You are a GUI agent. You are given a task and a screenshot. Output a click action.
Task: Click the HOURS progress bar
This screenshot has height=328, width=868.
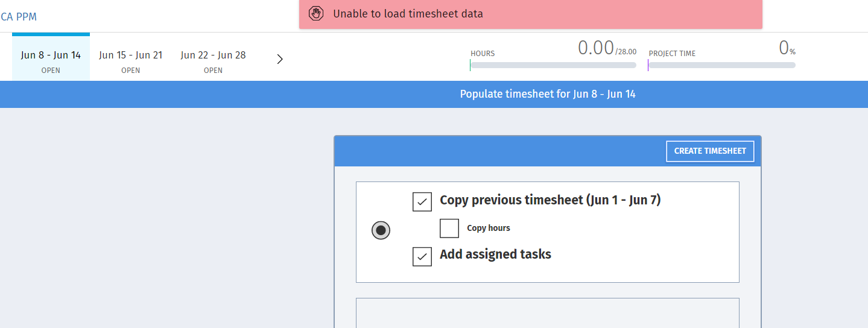pyautogui.click(x=553, y=65)
